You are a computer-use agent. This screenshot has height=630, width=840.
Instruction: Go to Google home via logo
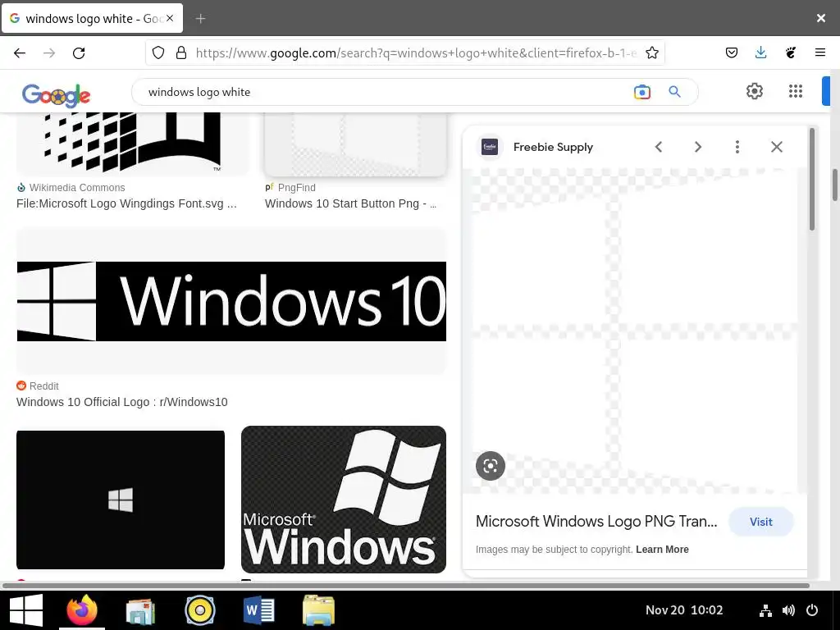point(57,95)
